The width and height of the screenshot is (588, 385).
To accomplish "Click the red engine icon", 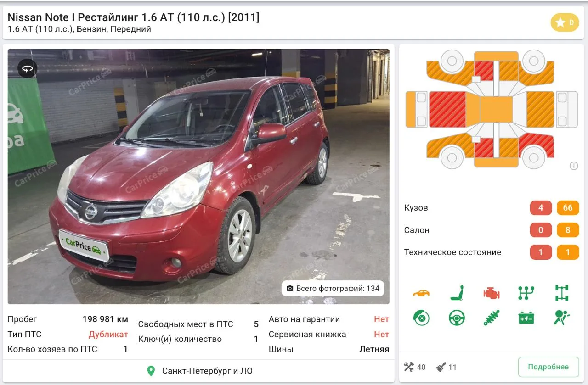I will 491,293.
